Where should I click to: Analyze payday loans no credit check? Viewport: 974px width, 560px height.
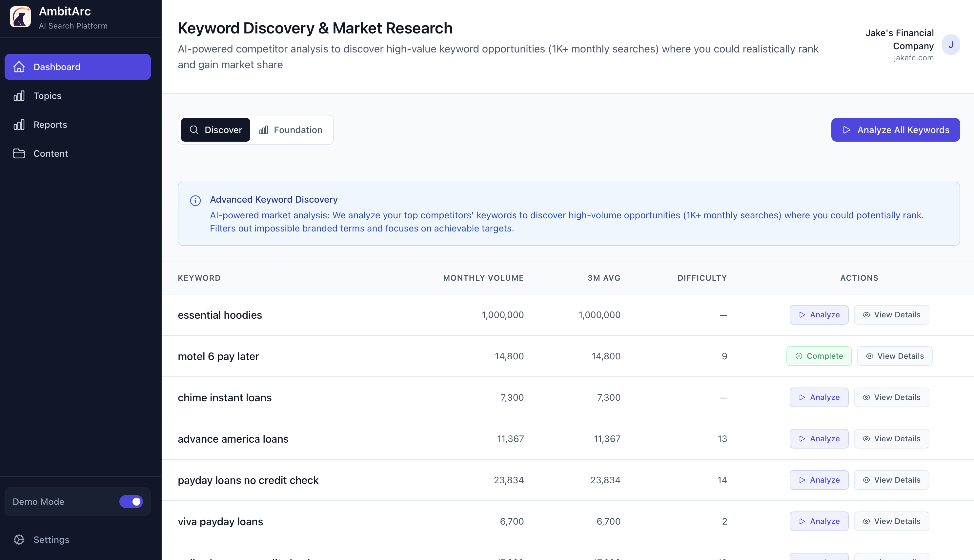[x=819, y=480]
